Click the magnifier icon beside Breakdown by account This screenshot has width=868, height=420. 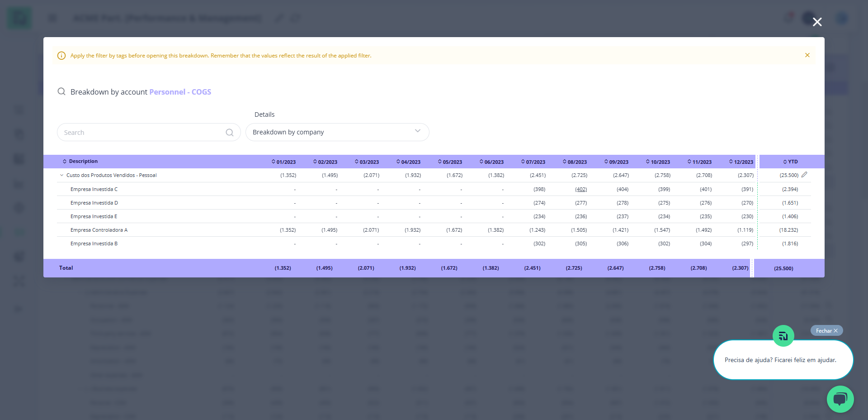coord(61,91)
